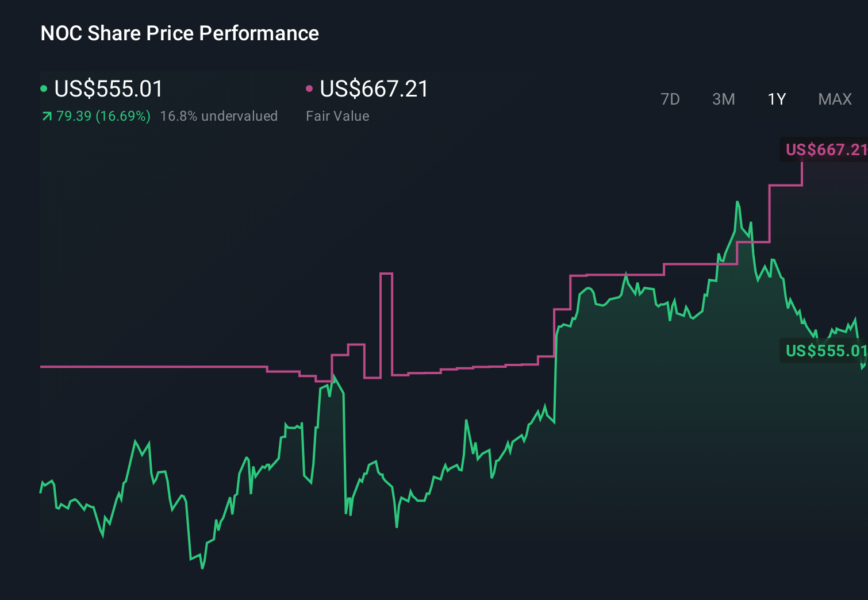Click the 16.8% undervalued text
Image resolution: width=868 pixels, height=600 pixels.
click(219, 116)
